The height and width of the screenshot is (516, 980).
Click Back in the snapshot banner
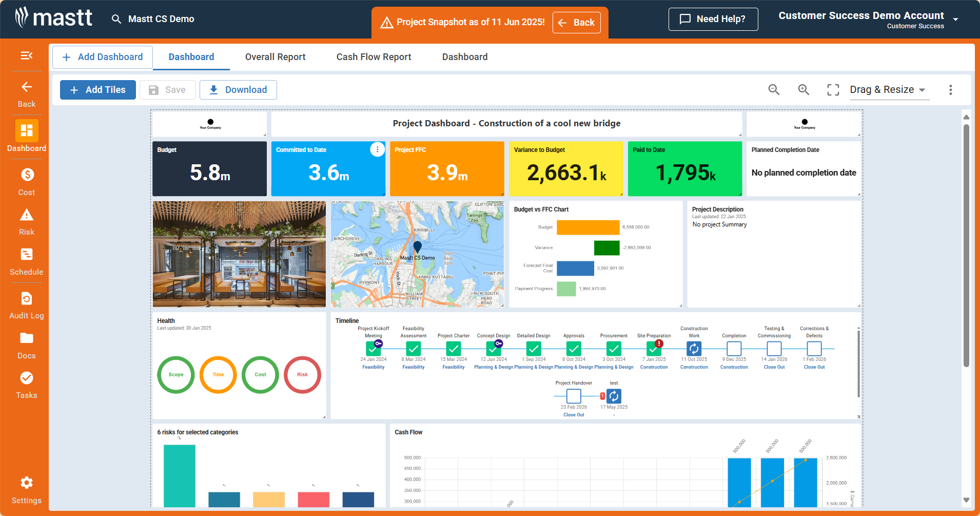[x=577, y=23]
